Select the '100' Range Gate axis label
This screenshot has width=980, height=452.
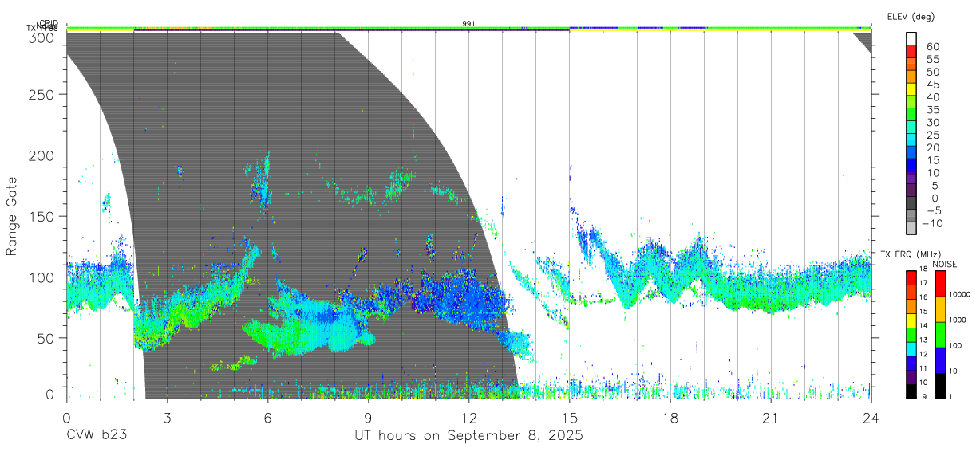(x=43, y=277)
